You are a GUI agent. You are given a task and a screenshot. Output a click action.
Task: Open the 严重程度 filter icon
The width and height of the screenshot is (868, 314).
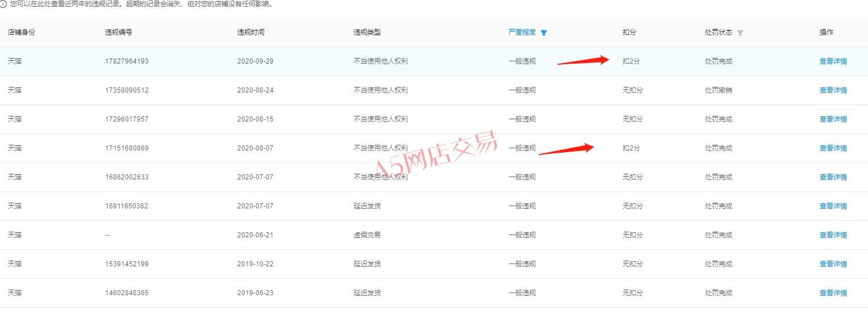(544, 33)
